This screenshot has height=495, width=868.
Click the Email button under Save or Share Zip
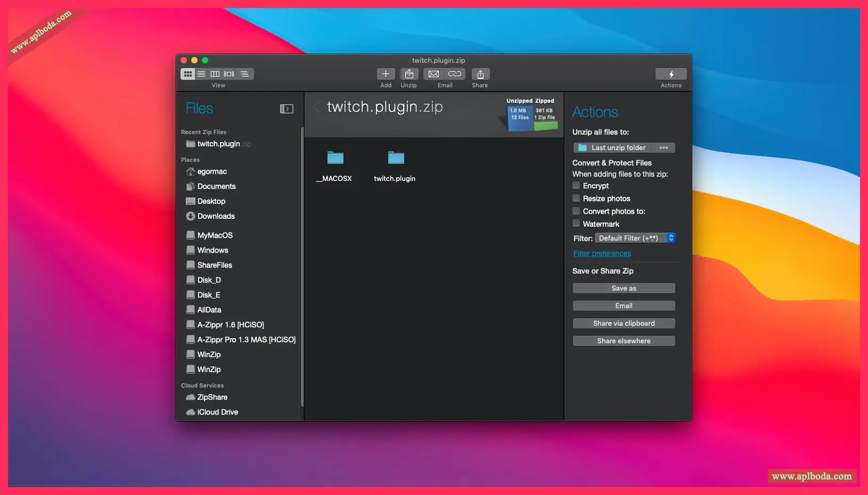pyautogui.click(x=624, y=306)
